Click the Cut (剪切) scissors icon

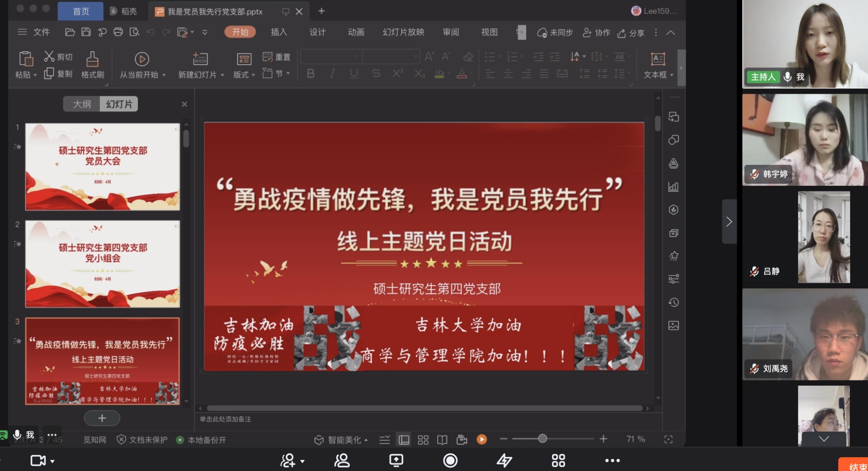pyautogui.click(x=49, y=56)
